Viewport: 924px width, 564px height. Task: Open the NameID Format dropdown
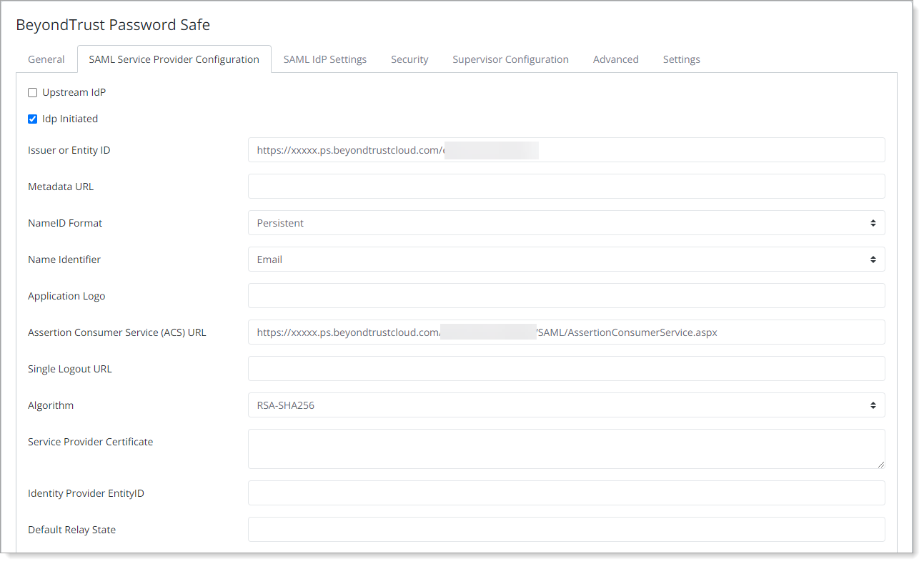click(x=566, y=223)
